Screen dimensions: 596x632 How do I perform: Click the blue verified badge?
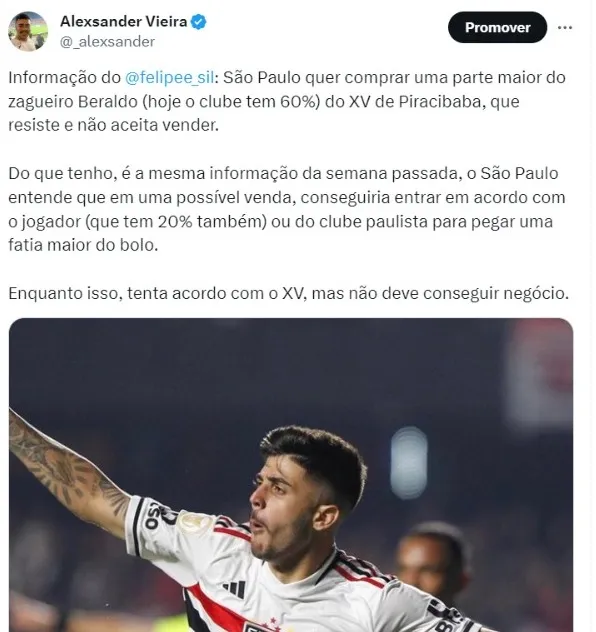[198, 22]
